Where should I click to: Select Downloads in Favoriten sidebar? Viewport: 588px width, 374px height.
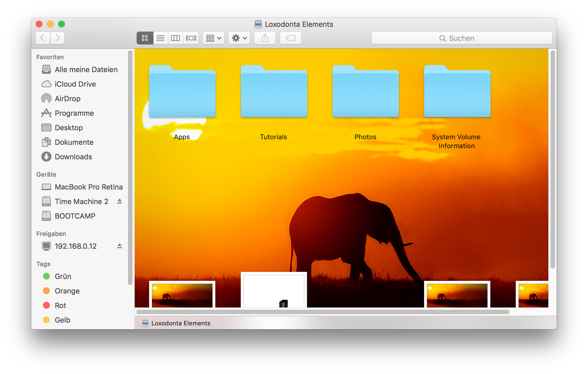[73, 157]
